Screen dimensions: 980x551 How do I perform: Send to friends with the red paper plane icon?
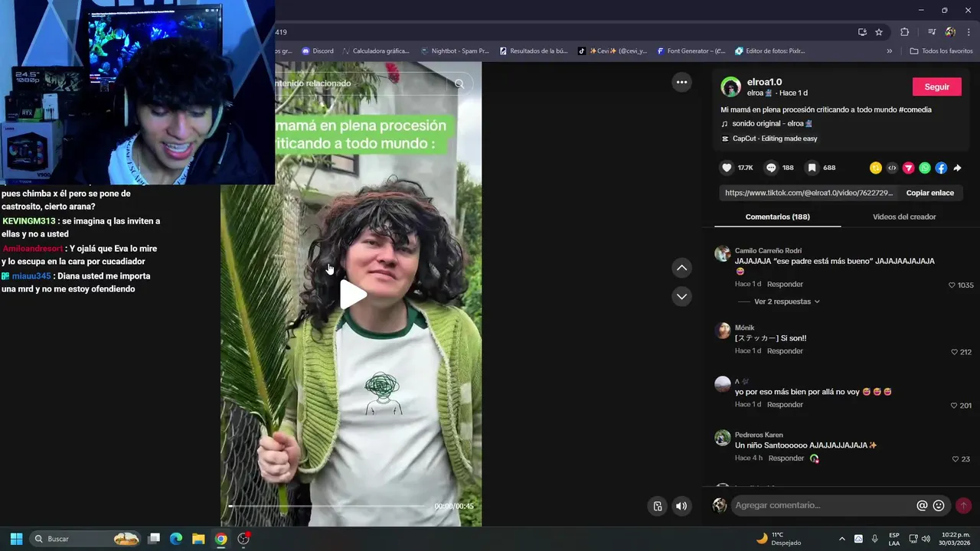coord(909,168)
